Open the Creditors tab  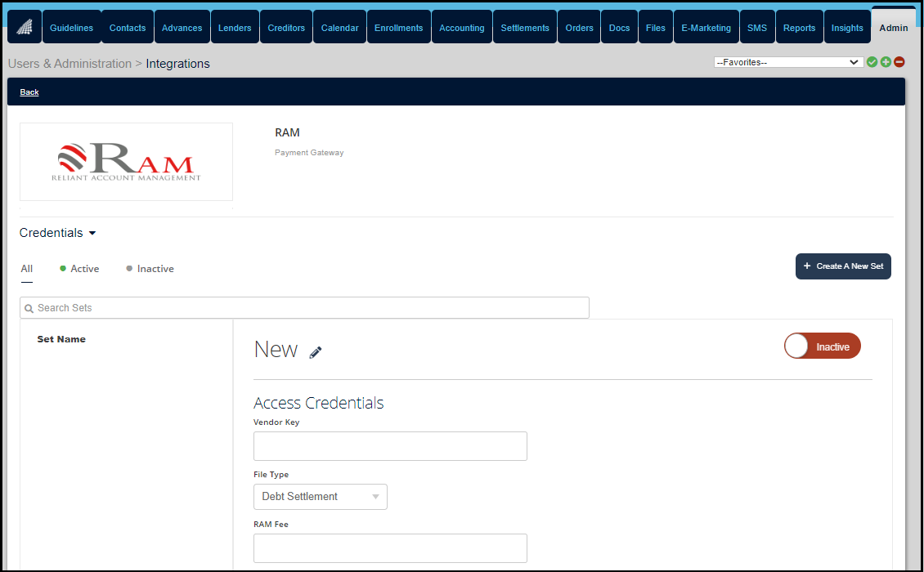coord(286,27)
